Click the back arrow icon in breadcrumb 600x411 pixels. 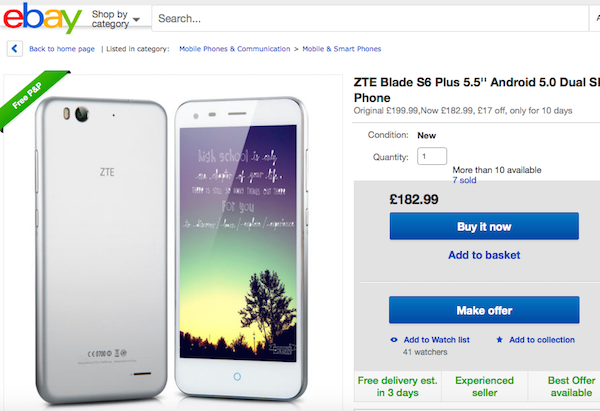click(15, 48)
